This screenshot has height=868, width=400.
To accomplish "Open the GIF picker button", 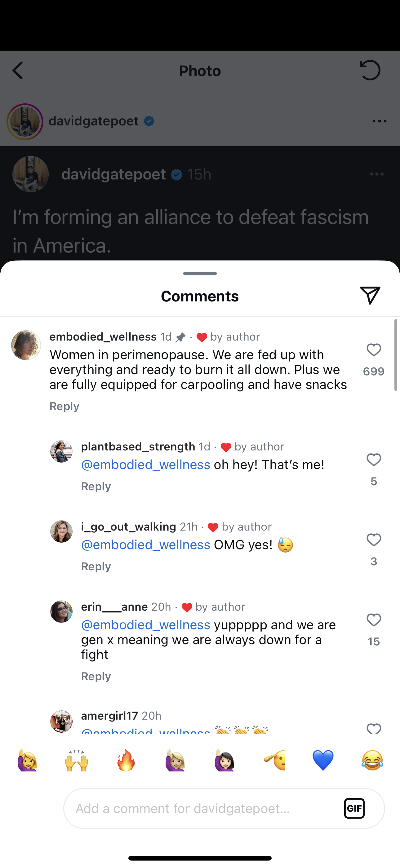I will pos(354,808).
